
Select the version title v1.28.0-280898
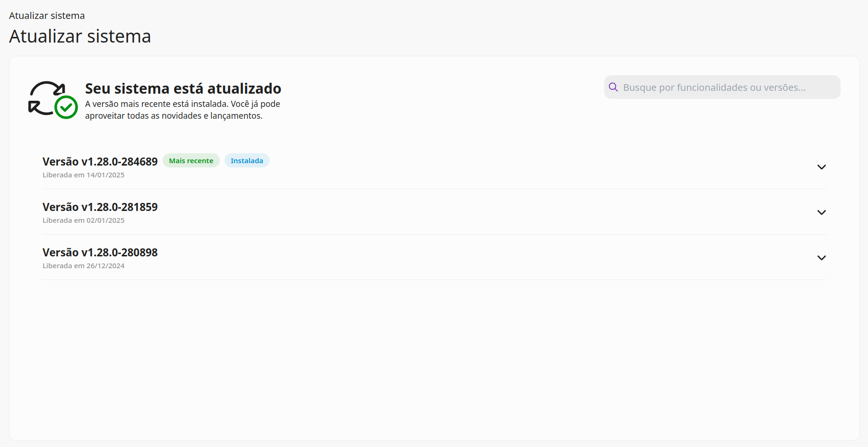coord(100,252)
